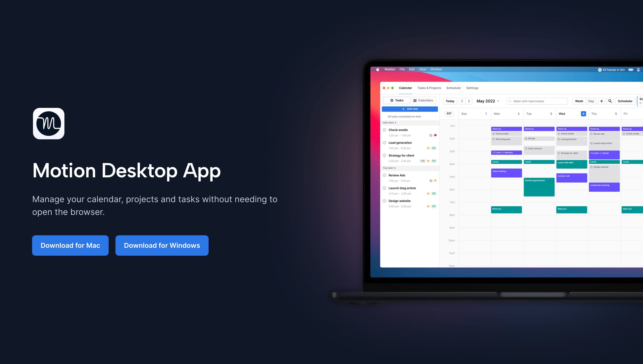This screenshot has height=364, width=643.
Task: Click Download for Mac button
Action: [70, 245]
